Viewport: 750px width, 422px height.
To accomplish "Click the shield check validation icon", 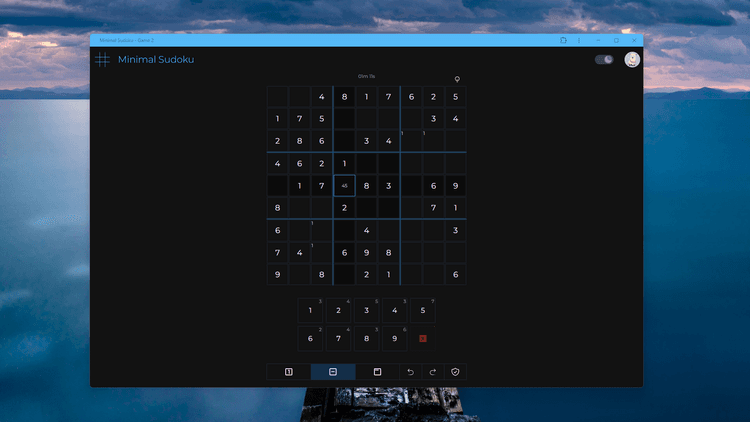I will [x=455, y=372].
